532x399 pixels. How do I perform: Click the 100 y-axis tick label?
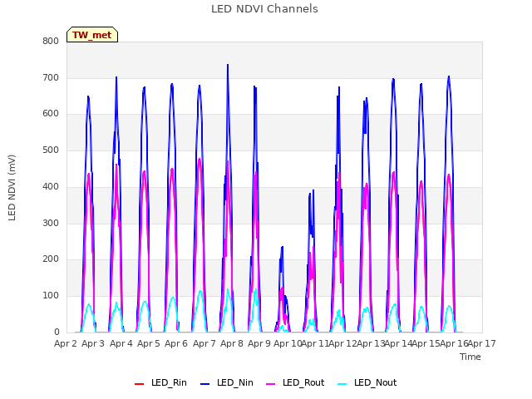coord(51,296)
